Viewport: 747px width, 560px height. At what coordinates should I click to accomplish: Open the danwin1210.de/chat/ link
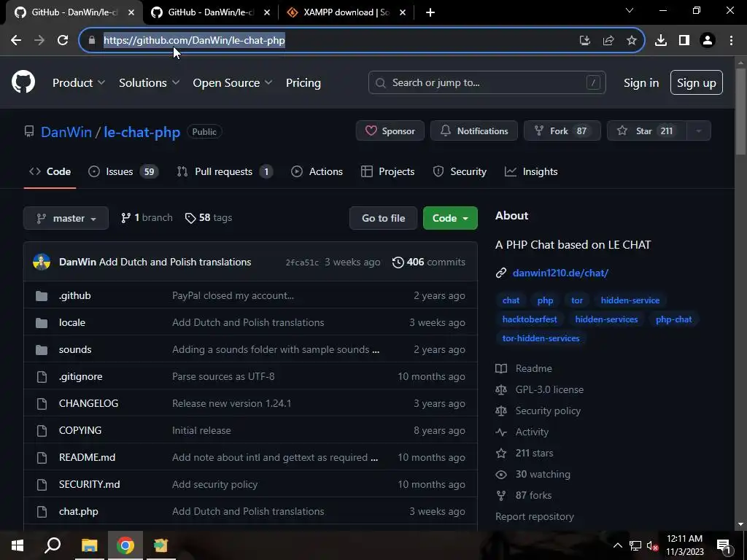click(x=560, y=273)
